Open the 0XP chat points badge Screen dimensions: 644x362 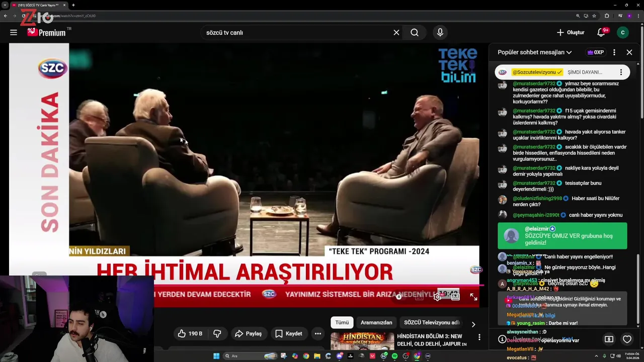pos(595,52)
